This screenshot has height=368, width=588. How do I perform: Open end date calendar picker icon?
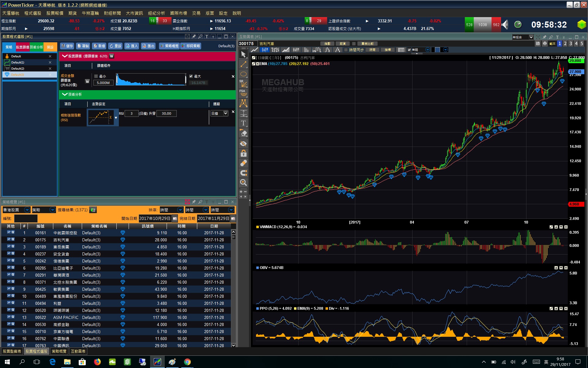point(233,218)
